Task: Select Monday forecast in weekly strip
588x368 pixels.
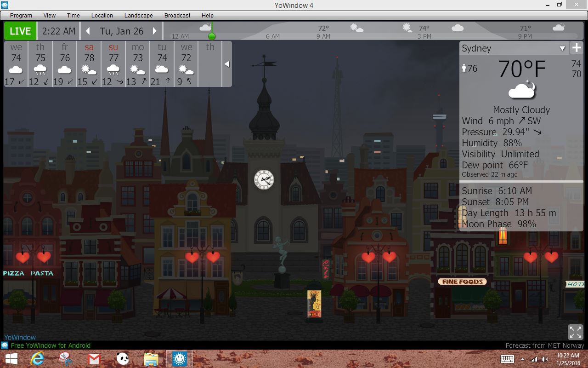Action: tap(138, 64)
